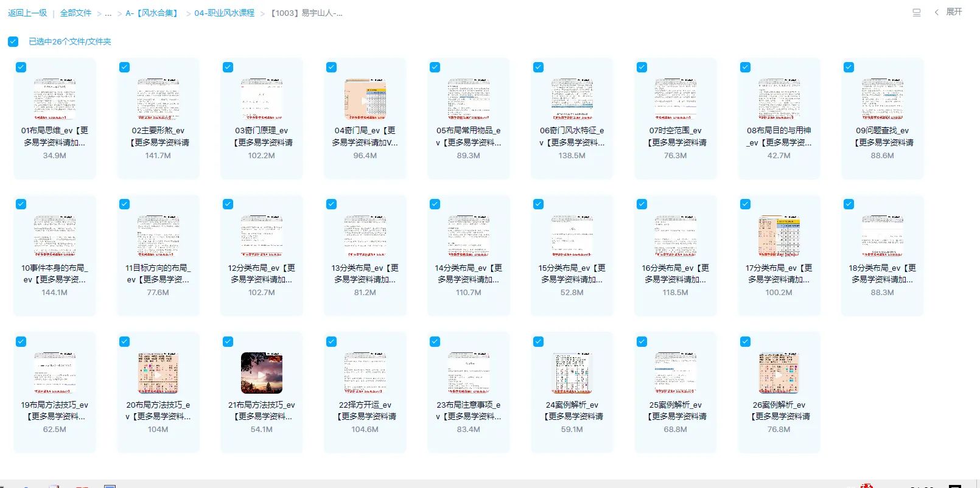Screen dimensions: 980x488
Task: Open the 17分类布局_ev file icon
Action: (x=779, y=236)
